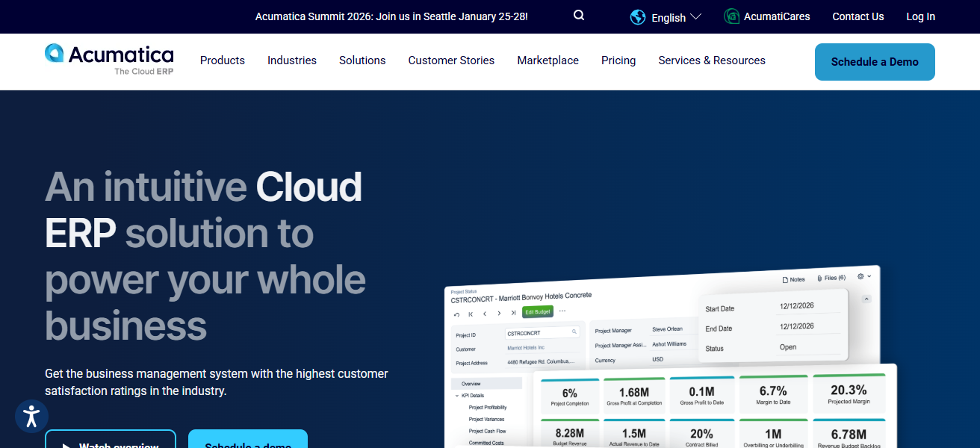Collapse the KPI Details tree node
Screen dimensions: 980x448
(x=457, y=396)
